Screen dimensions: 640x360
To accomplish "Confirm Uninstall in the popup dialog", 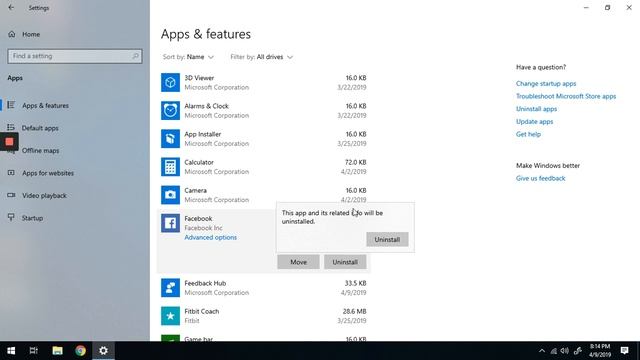I will tap(387, 240).
